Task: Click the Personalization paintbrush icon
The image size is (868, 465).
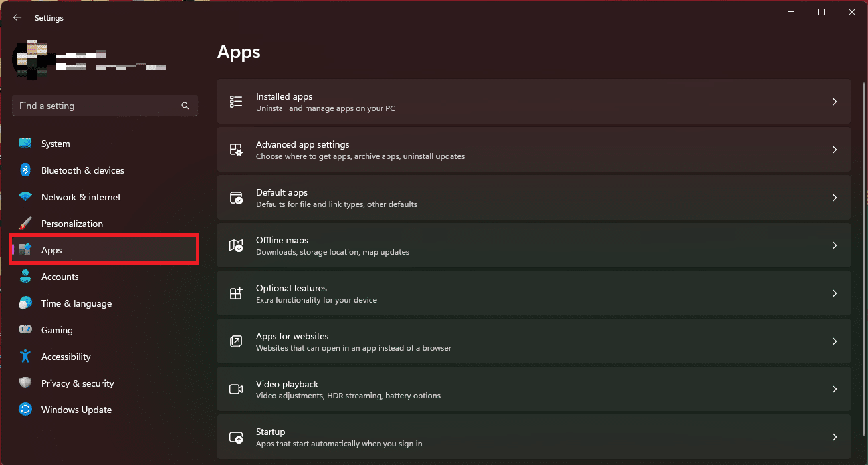Action: pyautogui.click(x=25, y=224)
